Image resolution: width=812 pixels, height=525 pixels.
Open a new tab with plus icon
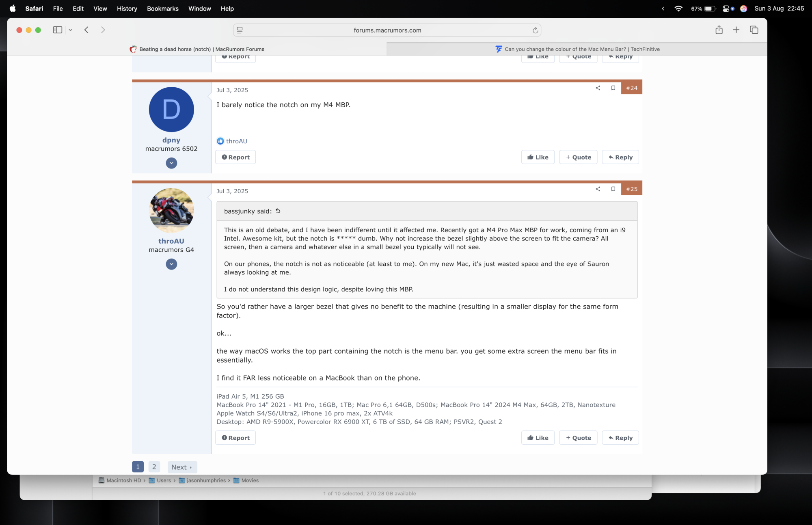[x=736, y=30]
